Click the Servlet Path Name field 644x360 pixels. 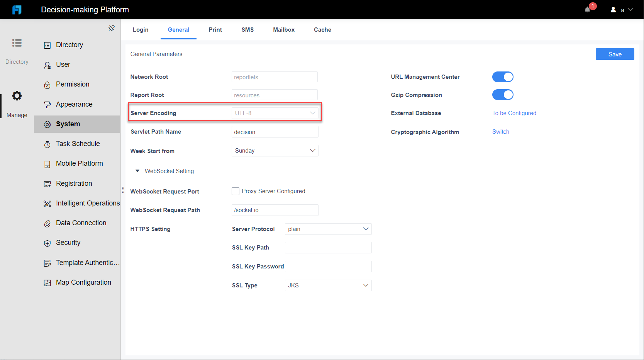click(275, 132)
